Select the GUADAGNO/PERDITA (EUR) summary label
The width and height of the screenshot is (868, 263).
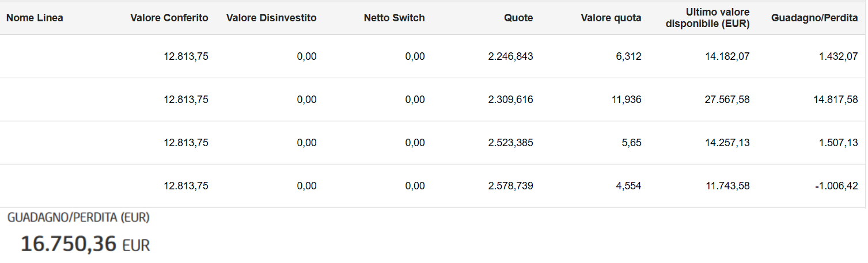pyautogui.click(x=78, y=218)
